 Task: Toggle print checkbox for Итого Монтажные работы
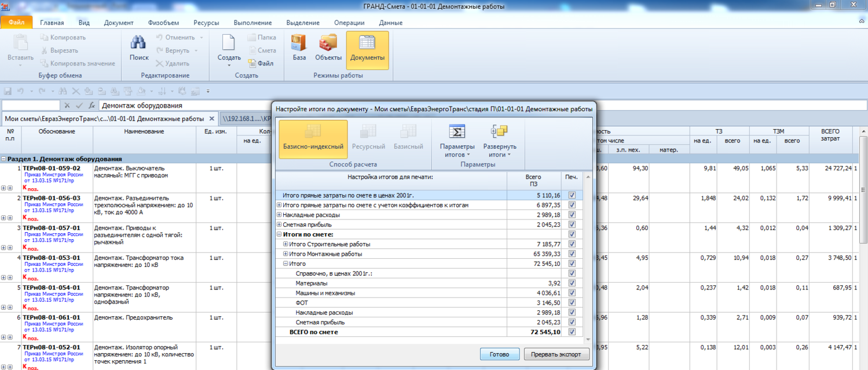click(x=572, y=254)
